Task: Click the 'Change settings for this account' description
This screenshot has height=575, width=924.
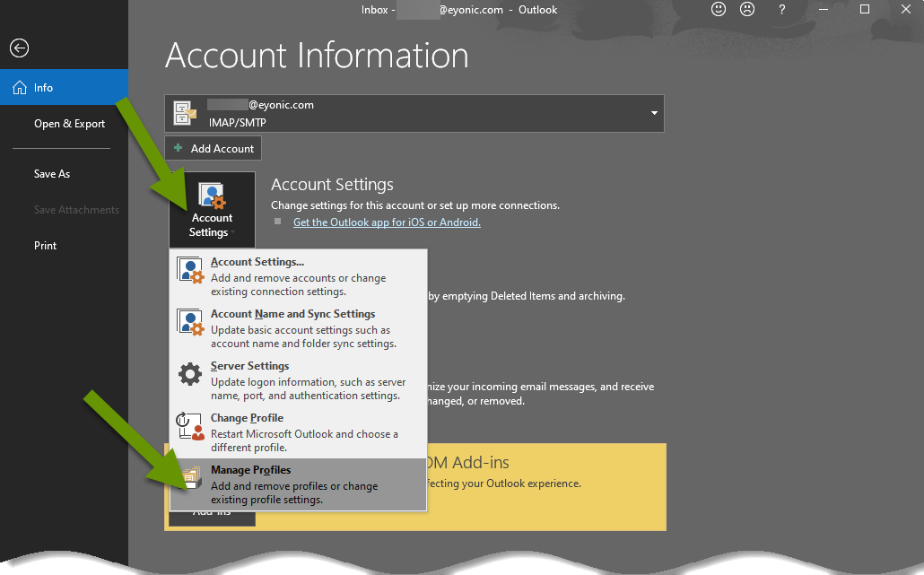Action: click(415, 205)
